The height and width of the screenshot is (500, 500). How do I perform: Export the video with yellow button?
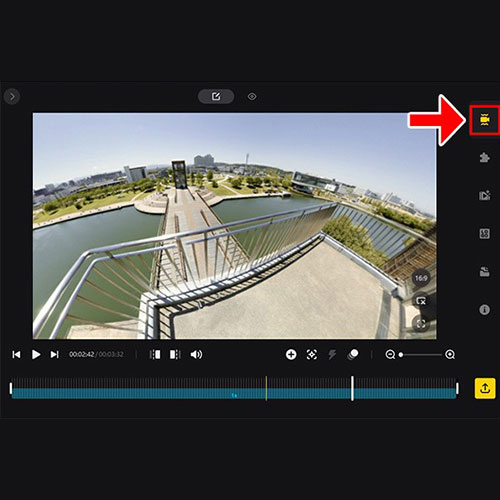(x=485, y=388)
